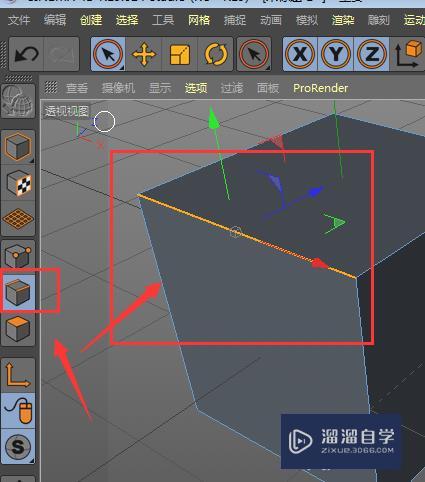Viewport: 425px width, 482px height.
Task: Click the highlighted orange edge in viewport
Action: pos(247,236)
